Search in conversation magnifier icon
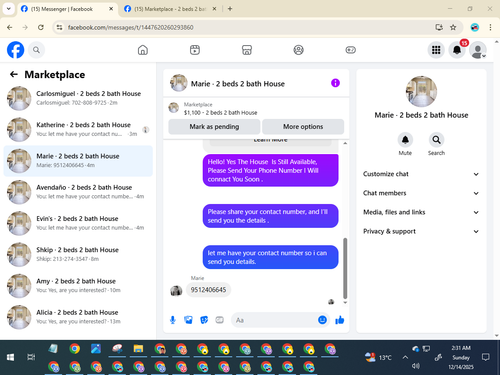 click(x=436, y=140)
